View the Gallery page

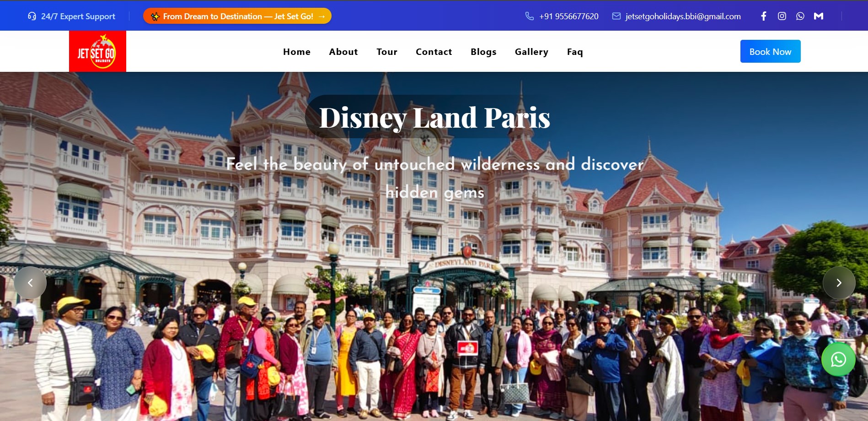point(531,52)
